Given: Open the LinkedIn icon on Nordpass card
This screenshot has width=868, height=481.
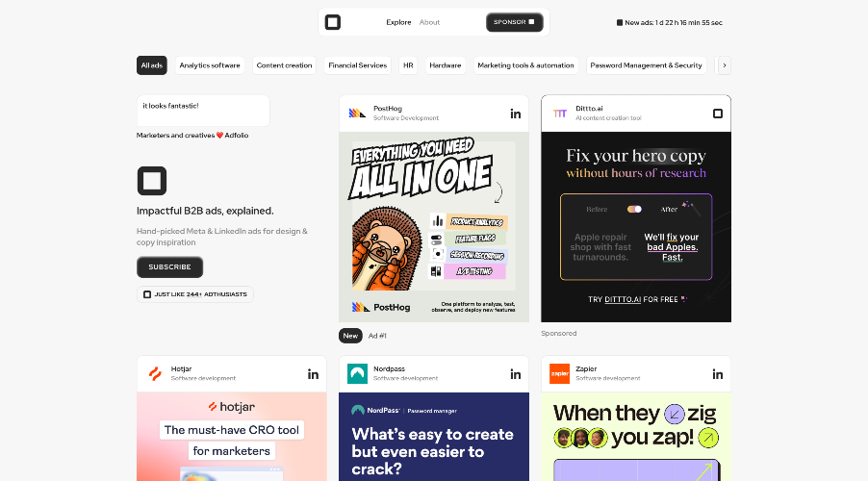Looking at the screenshot, I should (x=516, y=374).
